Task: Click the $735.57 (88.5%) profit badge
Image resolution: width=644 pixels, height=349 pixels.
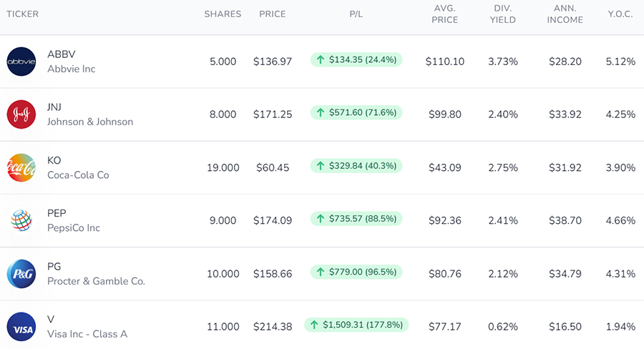Action: 356,219
